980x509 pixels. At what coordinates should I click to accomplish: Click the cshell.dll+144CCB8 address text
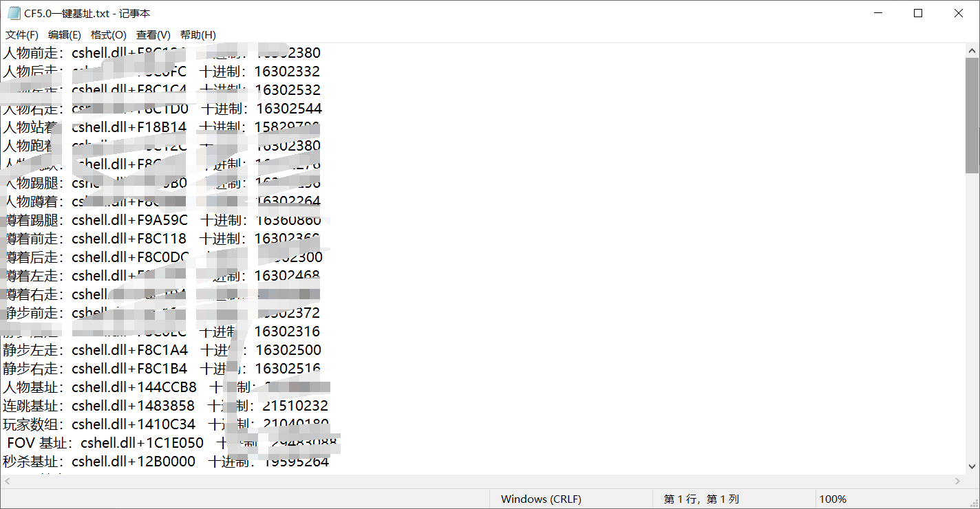point(134,387)
